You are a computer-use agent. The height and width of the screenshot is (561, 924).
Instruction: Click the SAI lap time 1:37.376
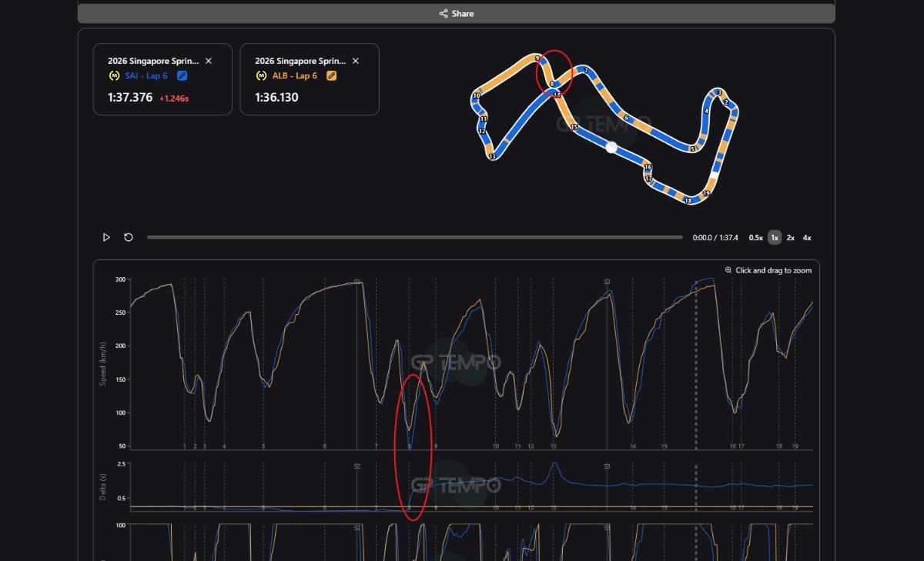[130, 98]
